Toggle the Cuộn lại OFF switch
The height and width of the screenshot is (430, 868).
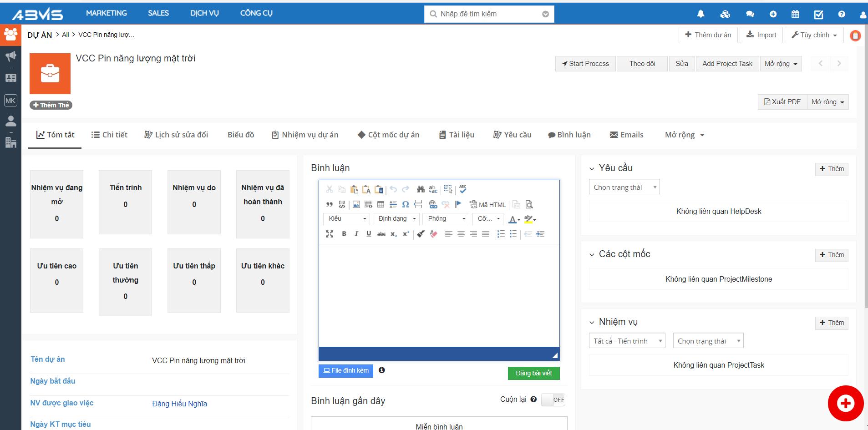[553, 400]
